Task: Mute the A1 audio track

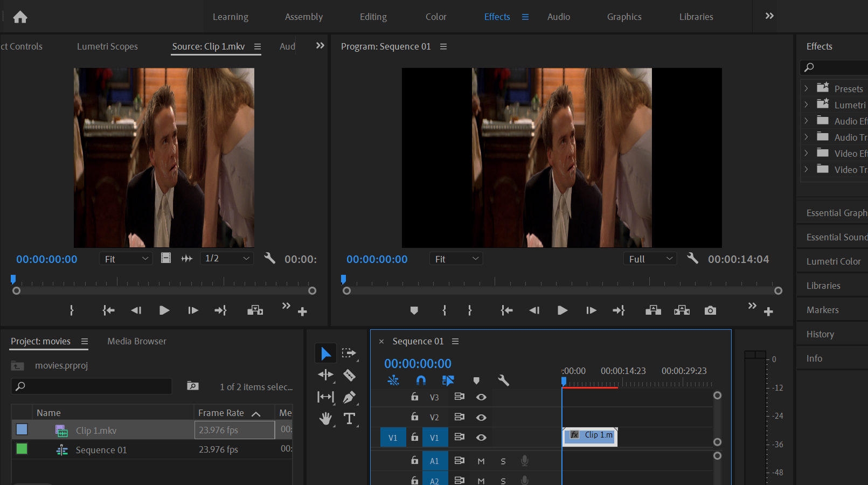Action: (481, 461)
